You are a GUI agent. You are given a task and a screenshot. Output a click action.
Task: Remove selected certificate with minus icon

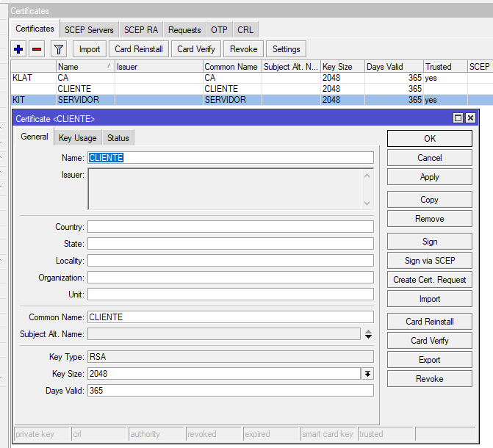tap(37, 49)
